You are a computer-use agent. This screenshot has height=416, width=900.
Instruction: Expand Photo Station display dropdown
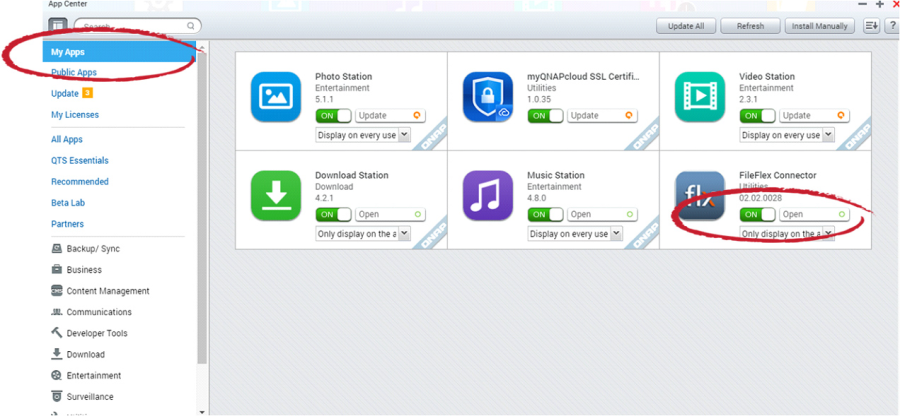point(363,135)
